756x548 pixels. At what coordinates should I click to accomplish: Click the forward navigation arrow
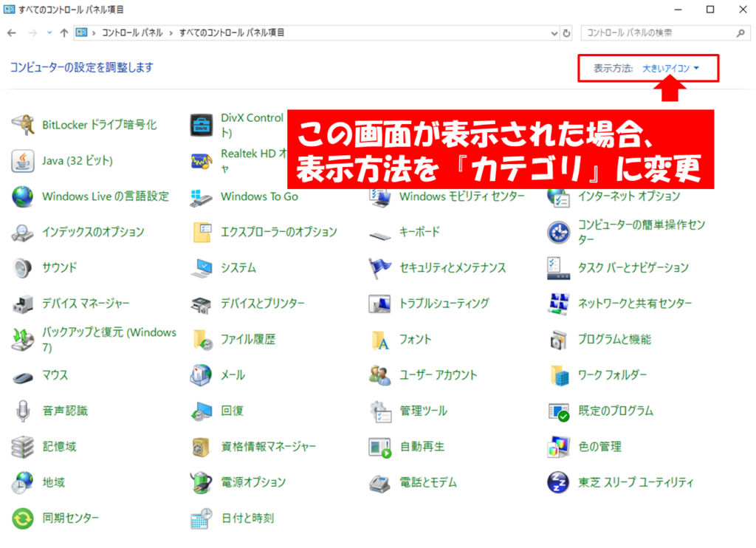32,32
